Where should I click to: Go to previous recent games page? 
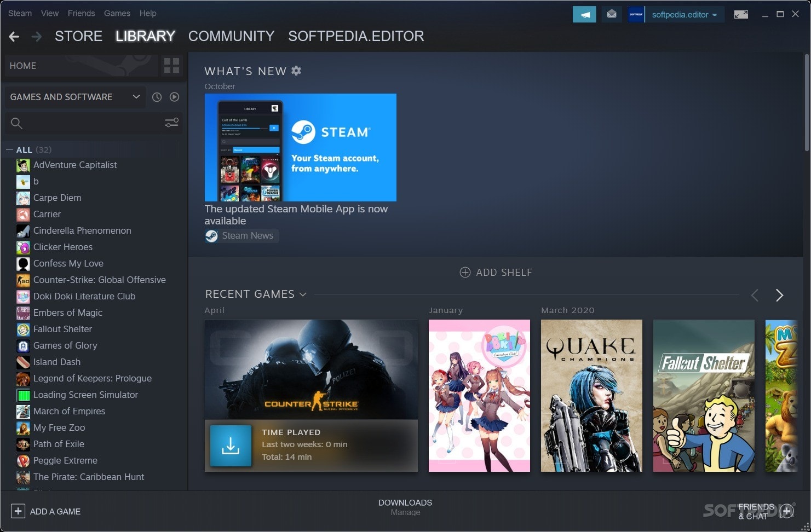pos(755,296)
